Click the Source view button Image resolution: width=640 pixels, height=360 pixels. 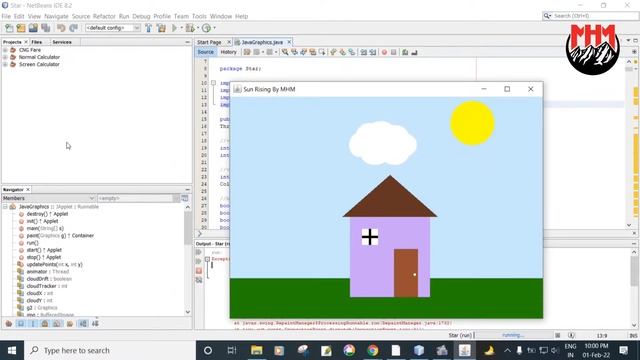206,52
